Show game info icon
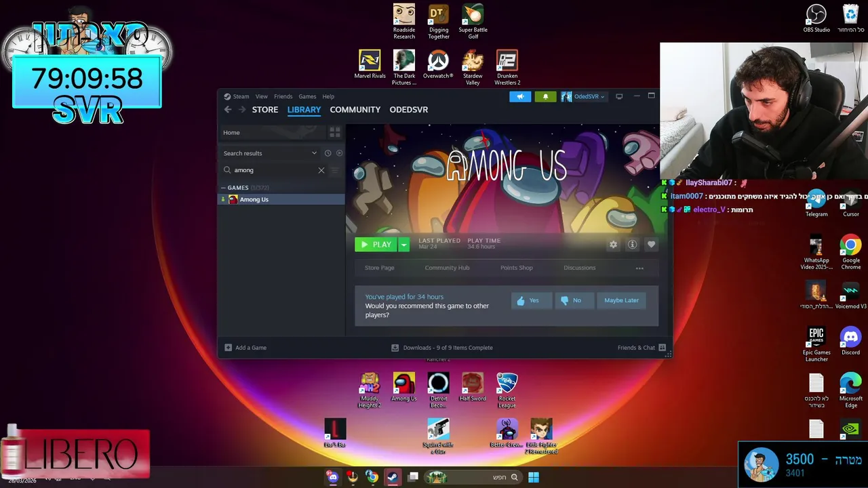This screenshot has height=488, width=868. point(632,245)
